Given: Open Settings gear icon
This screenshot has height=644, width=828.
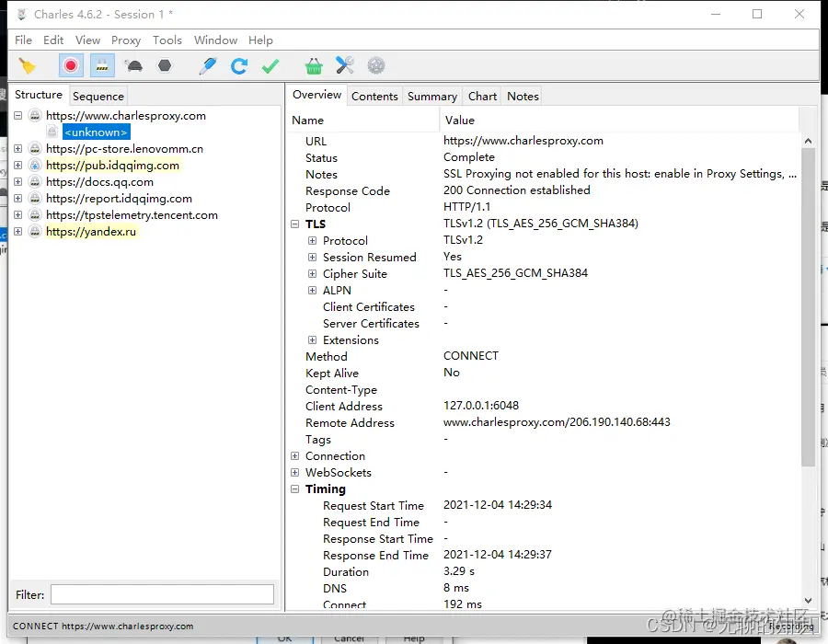Looking at the screenshot, I should (x=376, y=66).
